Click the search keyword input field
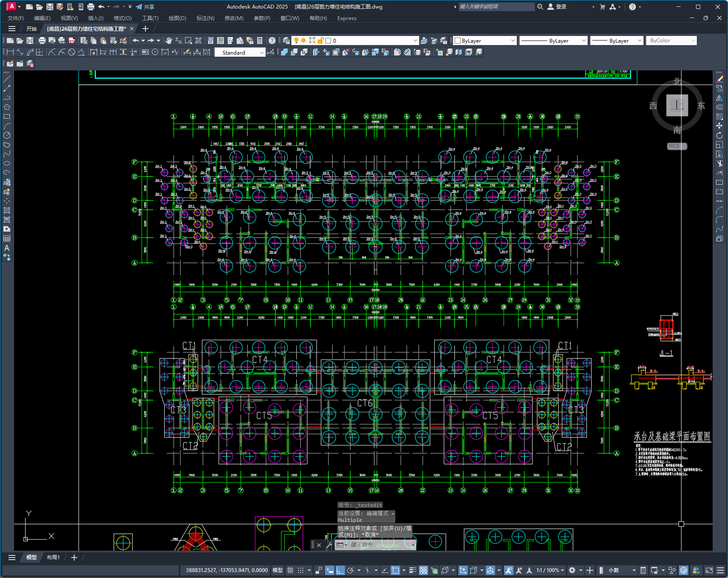The height and width of the screenshot is (578, 728). (x=496, y=7)
